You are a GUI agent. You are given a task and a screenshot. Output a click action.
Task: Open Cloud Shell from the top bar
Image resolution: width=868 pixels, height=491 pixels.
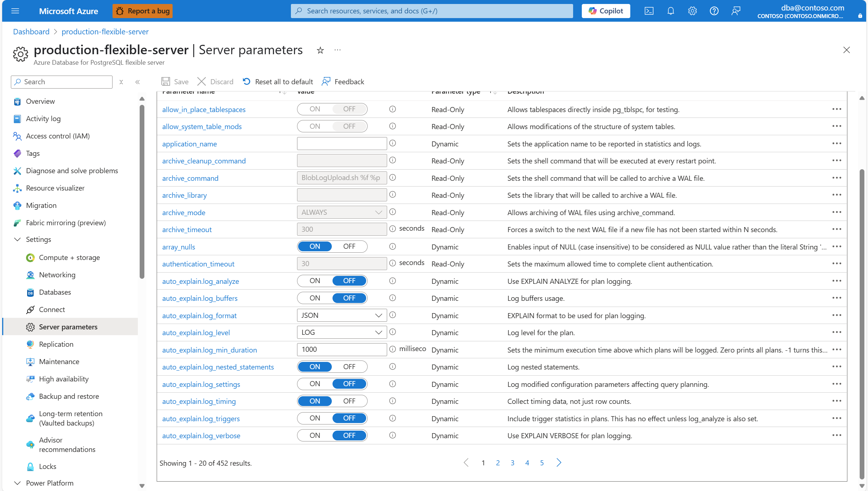pos(649,11)
